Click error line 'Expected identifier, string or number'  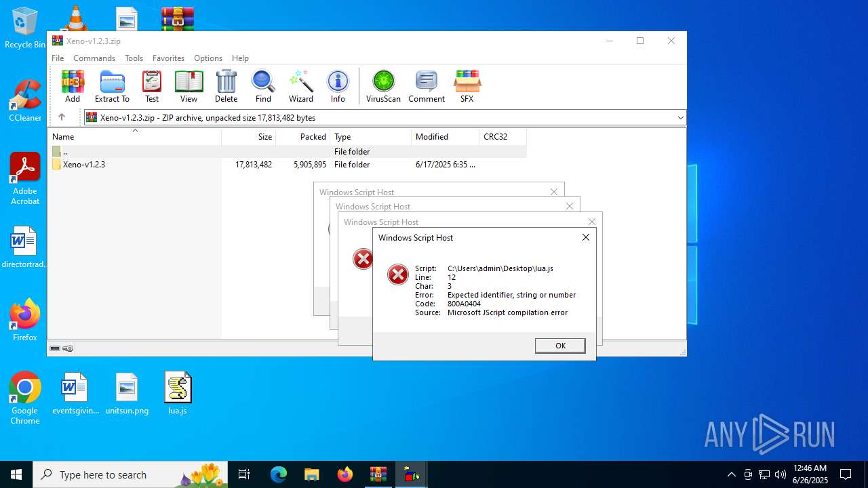click(x=511, y=295)
